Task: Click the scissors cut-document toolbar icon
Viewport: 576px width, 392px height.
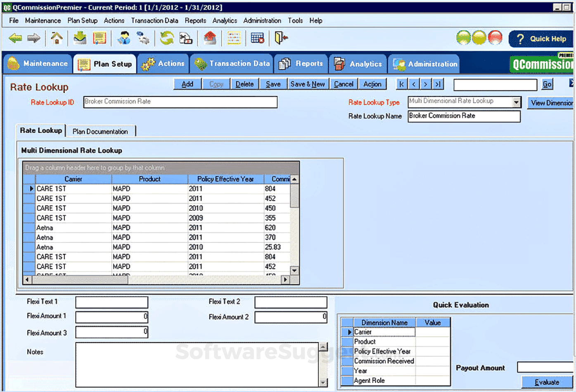Action: click(x=186, y=38)
